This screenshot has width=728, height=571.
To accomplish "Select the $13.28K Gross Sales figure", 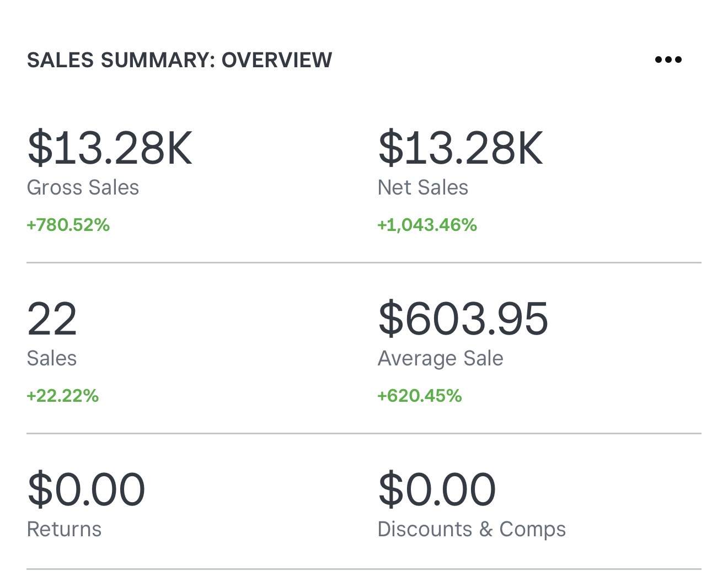I will point(110,148).
